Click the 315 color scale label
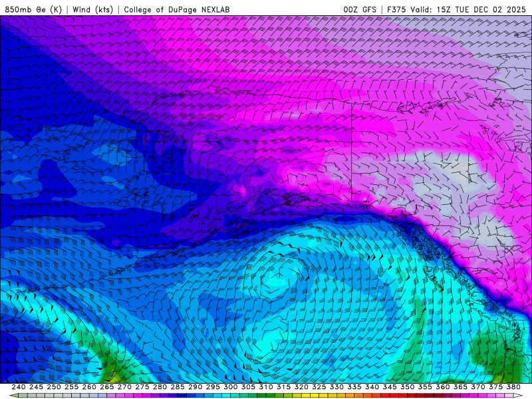 pyautogui.click(x=283, y=387)
